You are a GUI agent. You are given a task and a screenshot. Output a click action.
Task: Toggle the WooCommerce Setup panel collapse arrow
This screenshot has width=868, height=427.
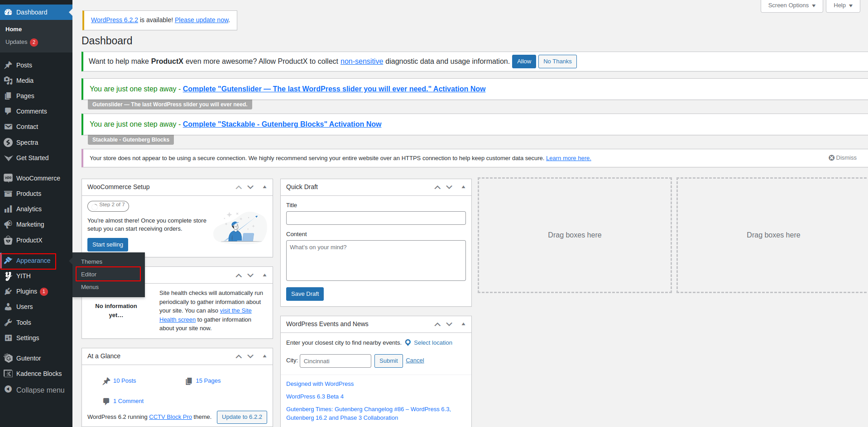(x=264, y=187)
